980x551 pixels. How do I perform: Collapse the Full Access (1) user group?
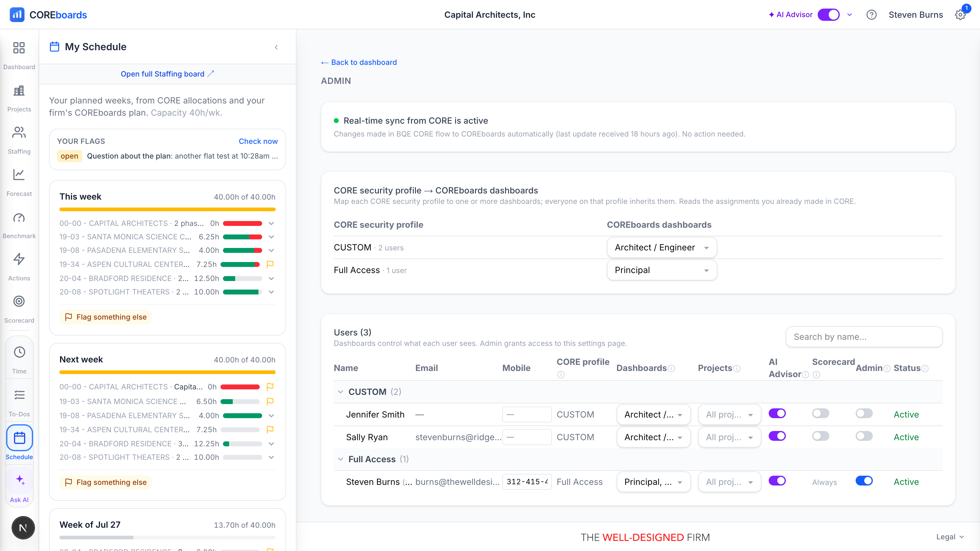coord(341,459)
